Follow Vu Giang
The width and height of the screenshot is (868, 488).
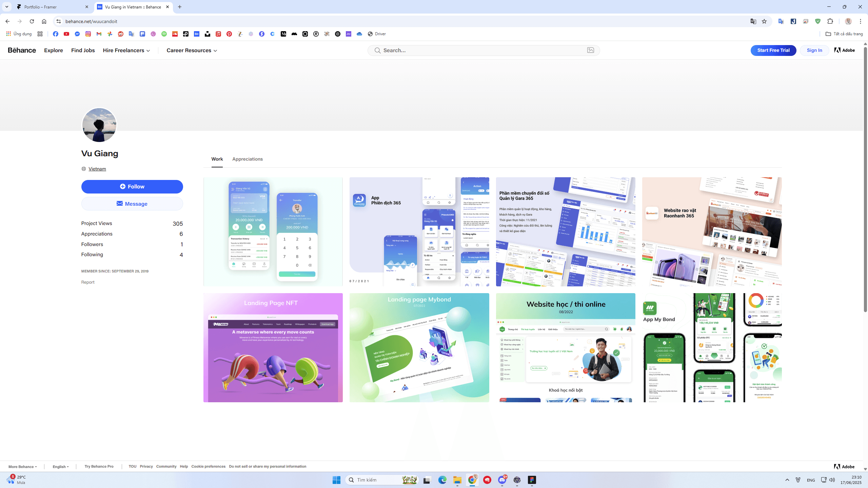pos(132,187)
